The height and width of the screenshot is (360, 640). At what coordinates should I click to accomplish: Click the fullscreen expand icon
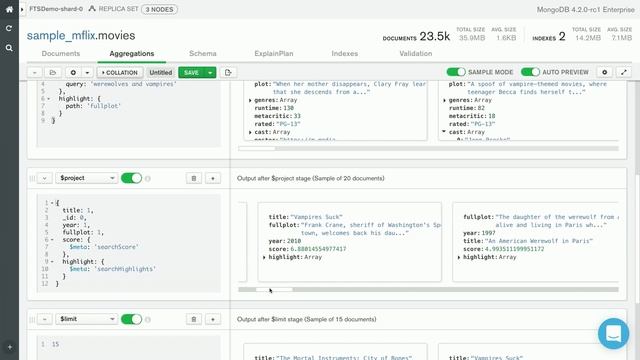(624, 72)
